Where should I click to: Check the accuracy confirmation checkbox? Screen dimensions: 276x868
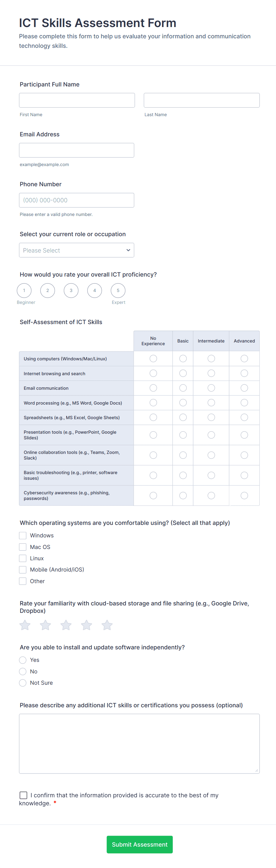23,795
